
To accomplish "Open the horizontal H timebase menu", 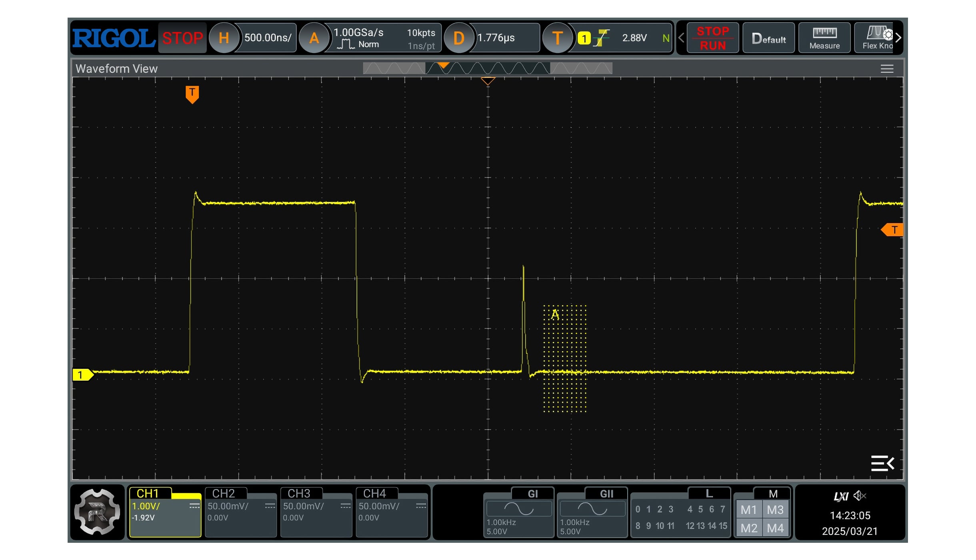I will (x=224, y=38).
